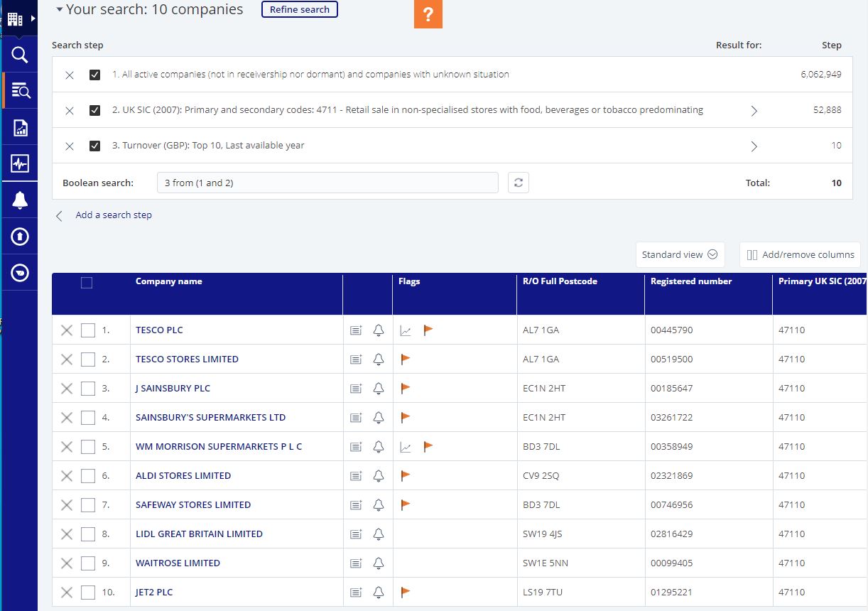Tick the select-all checkbox in table header

(87, 283)
